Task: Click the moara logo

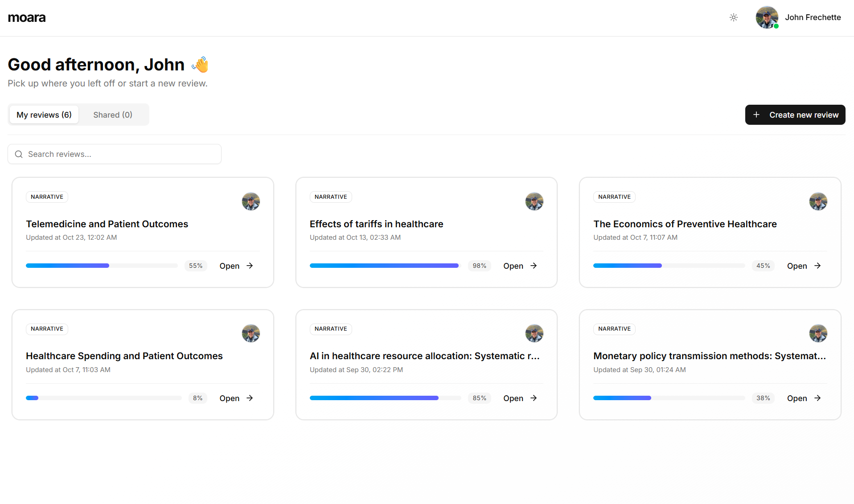Action: (27, 17)
